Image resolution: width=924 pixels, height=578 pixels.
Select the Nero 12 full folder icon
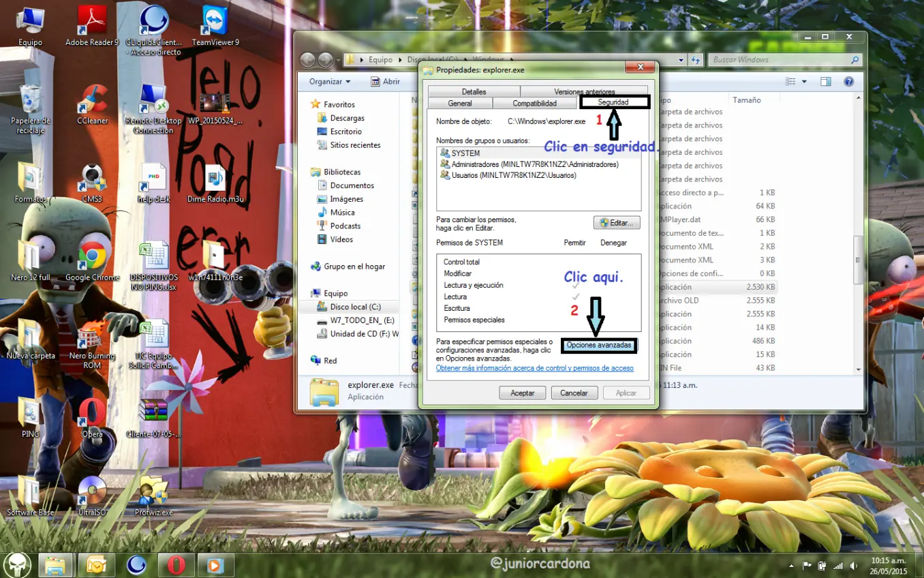31,260
